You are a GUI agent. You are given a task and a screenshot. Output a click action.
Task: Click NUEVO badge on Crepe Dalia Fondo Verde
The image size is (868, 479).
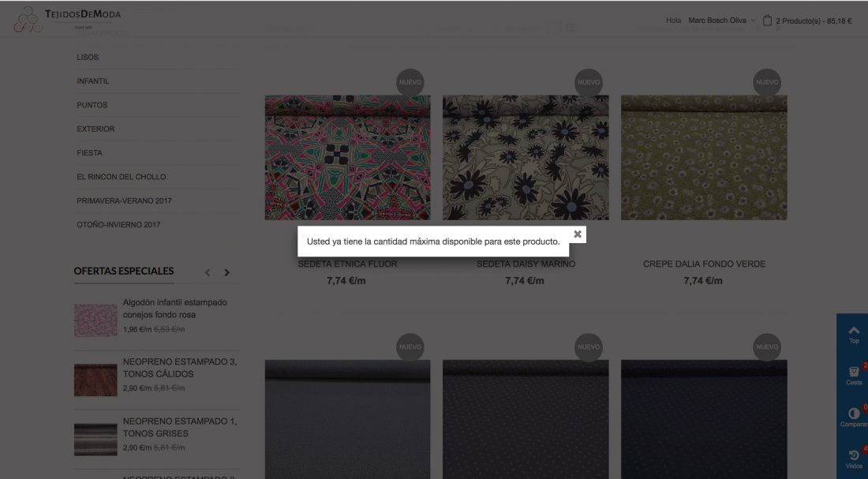point(767,82)
